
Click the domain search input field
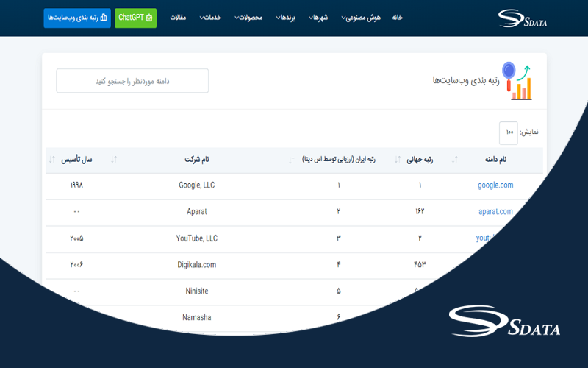pyautogui.click(x=132, y=81)
